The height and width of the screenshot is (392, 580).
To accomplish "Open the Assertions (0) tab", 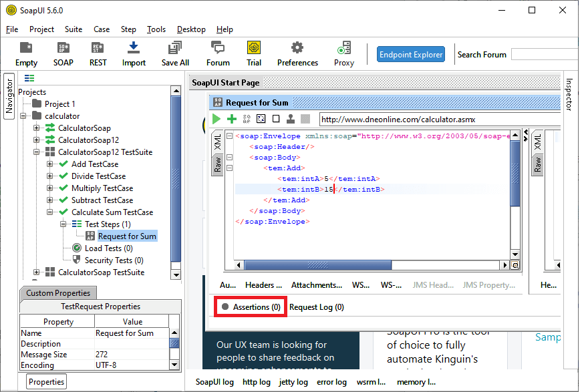I will click(x=251, y=307).
